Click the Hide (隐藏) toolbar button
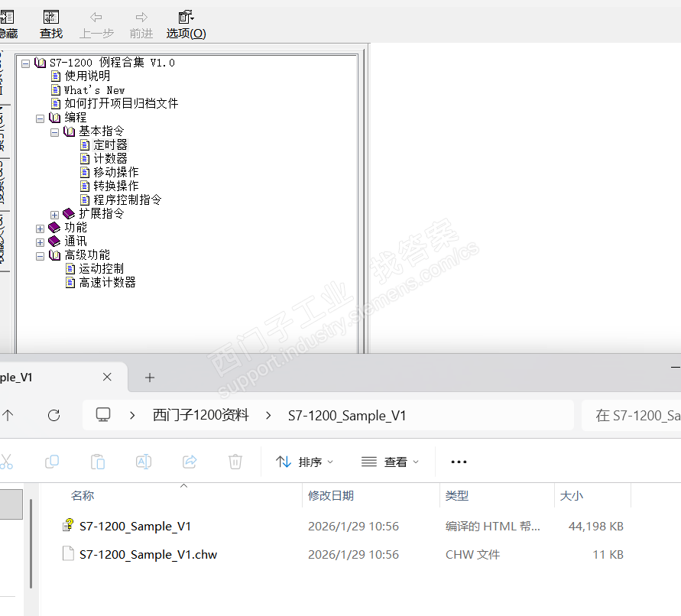The height and width of the screenshot is (616, 681). [x=8, y=24]
